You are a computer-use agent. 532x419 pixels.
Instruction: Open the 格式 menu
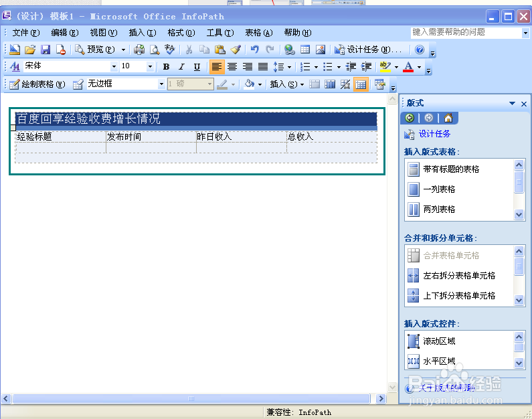(x=181, y=33)
